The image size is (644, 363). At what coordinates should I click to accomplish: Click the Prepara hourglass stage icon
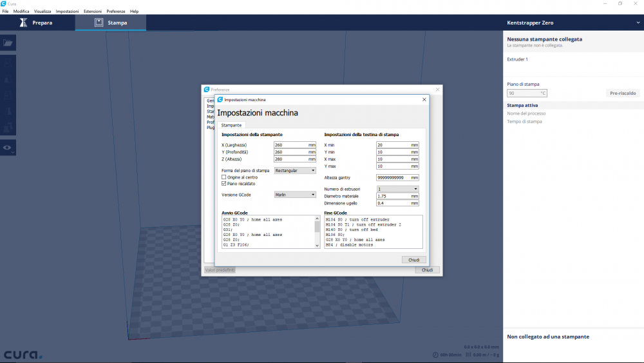[x=24, y=23]
